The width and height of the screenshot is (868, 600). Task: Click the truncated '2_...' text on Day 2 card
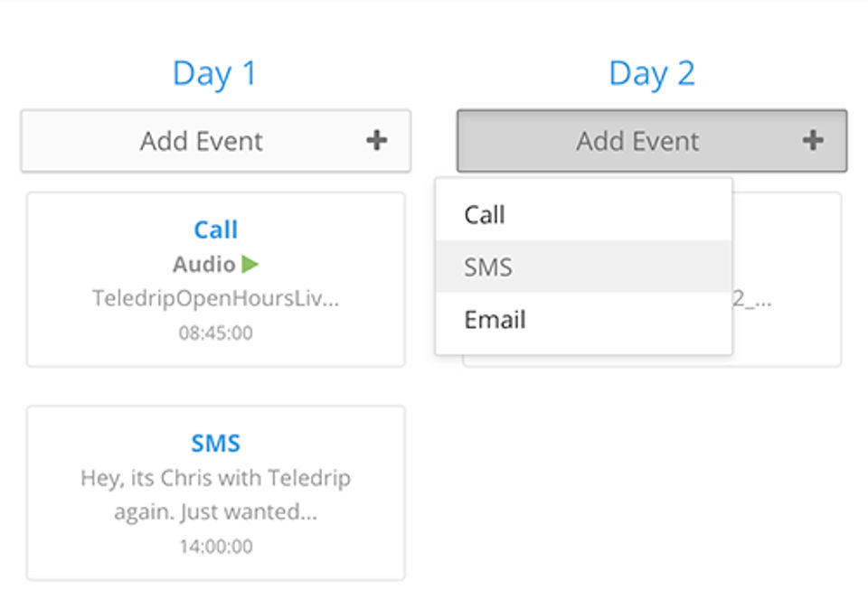pos(752,300)
